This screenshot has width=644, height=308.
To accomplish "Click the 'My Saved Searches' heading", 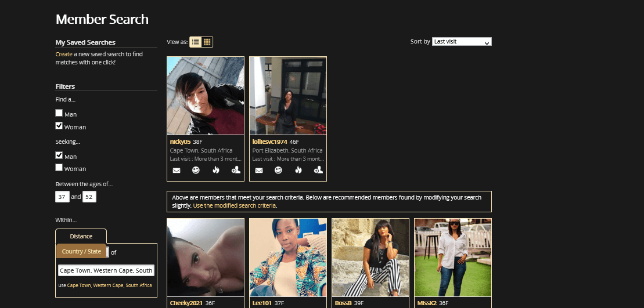I will (85, 42).
